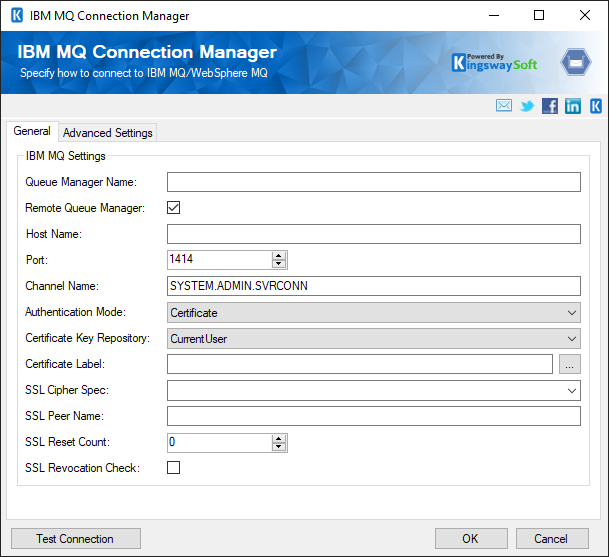Increase the Port value with up arrow

278,256
